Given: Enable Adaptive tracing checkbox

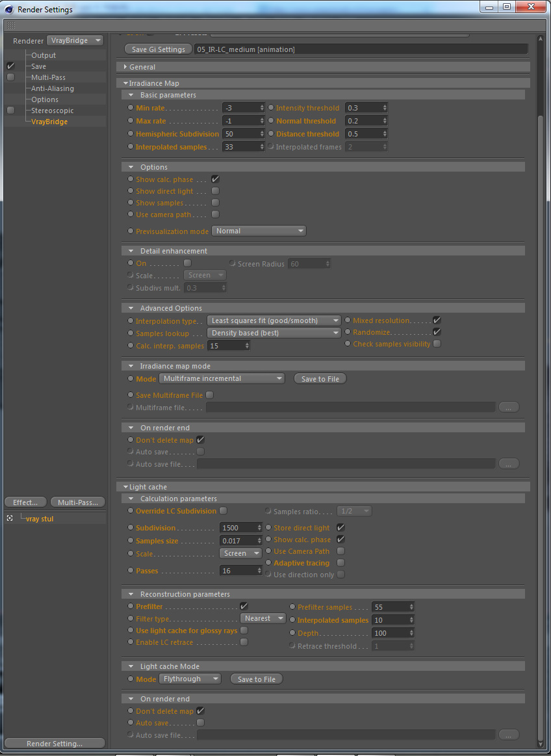Looking at the screenshot, I should pyautogui.click(x=341, y=563).
